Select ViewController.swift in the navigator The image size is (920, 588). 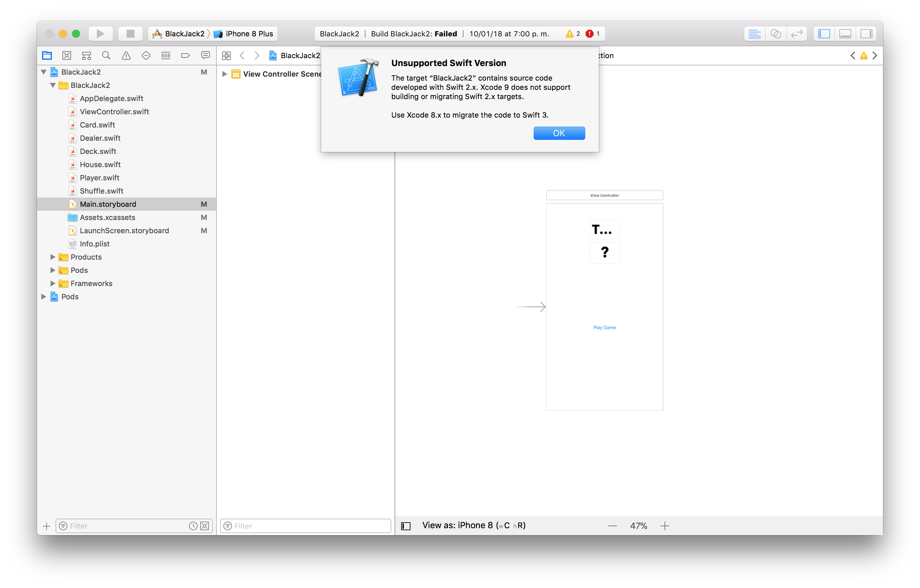click(x=114, y=112)
